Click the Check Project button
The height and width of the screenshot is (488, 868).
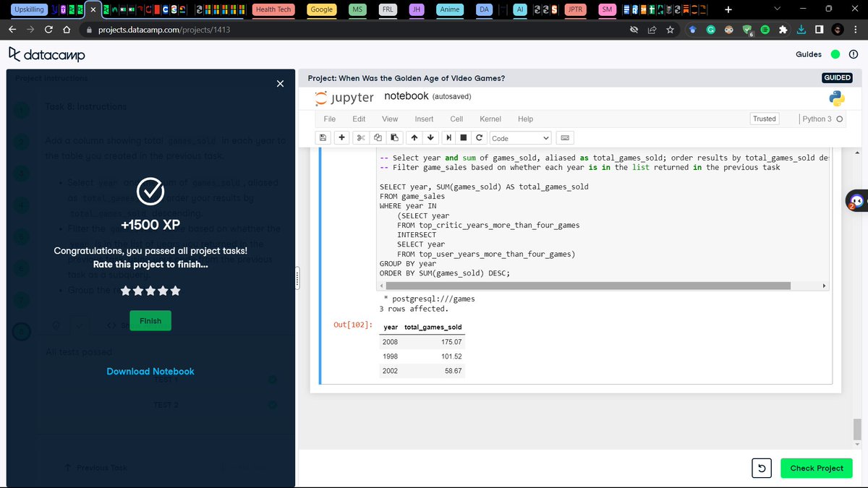tap(817, 468)
